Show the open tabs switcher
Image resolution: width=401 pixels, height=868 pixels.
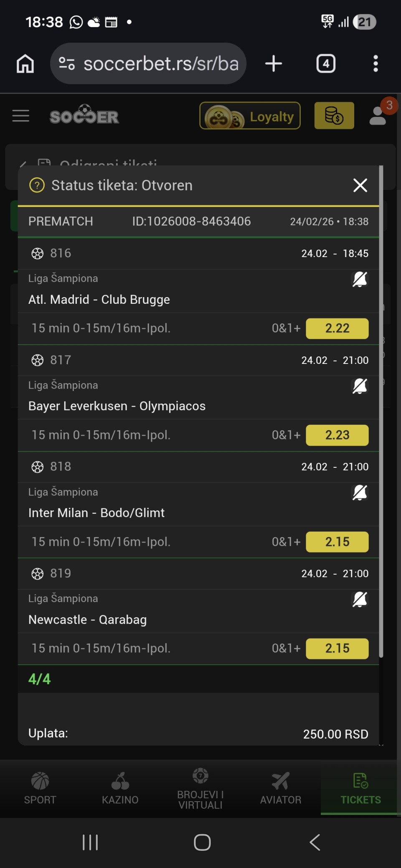326,64
